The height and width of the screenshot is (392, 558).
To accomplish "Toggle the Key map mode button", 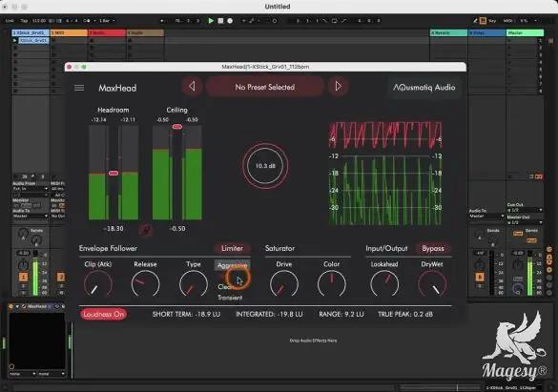I will click(x=492, y=21).
